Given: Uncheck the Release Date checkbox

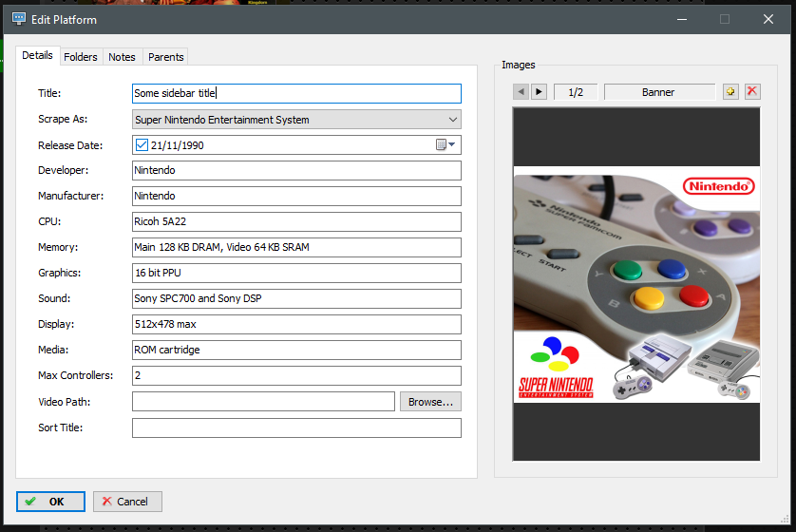Looking at the screenshot, I should point(142,145).
